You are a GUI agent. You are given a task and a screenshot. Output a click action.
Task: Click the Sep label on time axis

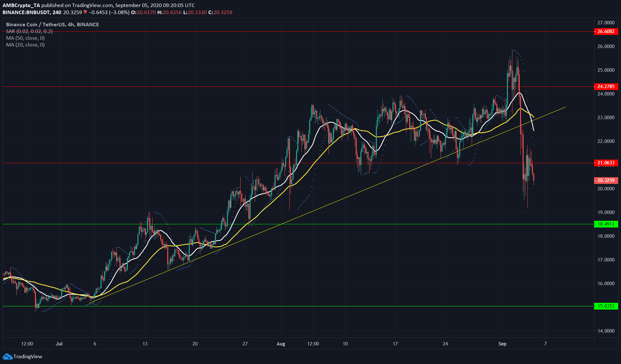tap(502, 344)
